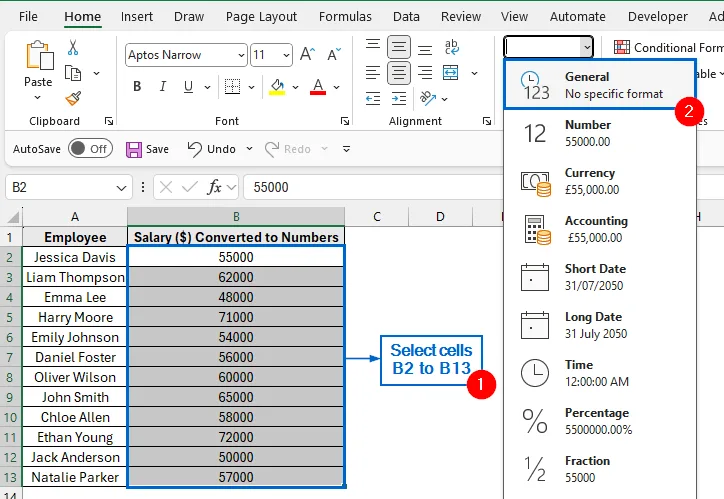Choose General number format

[600, 84]
